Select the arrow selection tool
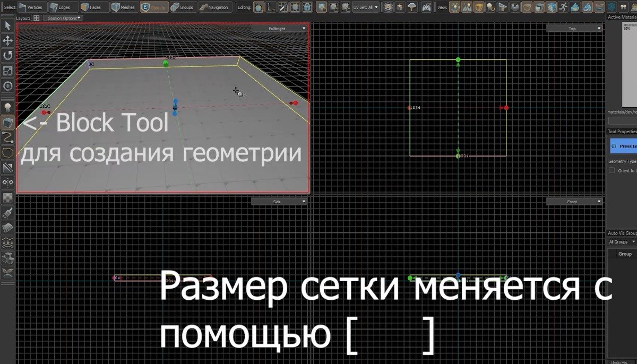 pos(7,25)
